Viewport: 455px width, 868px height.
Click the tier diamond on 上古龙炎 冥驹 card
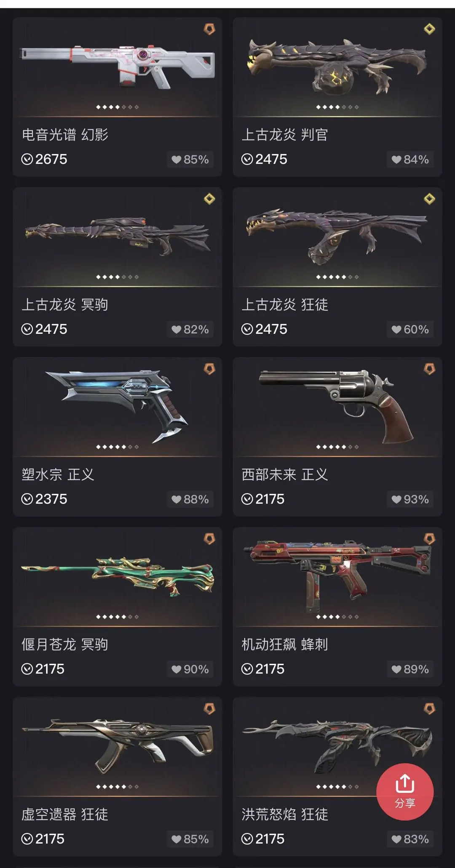click(209, 199)
